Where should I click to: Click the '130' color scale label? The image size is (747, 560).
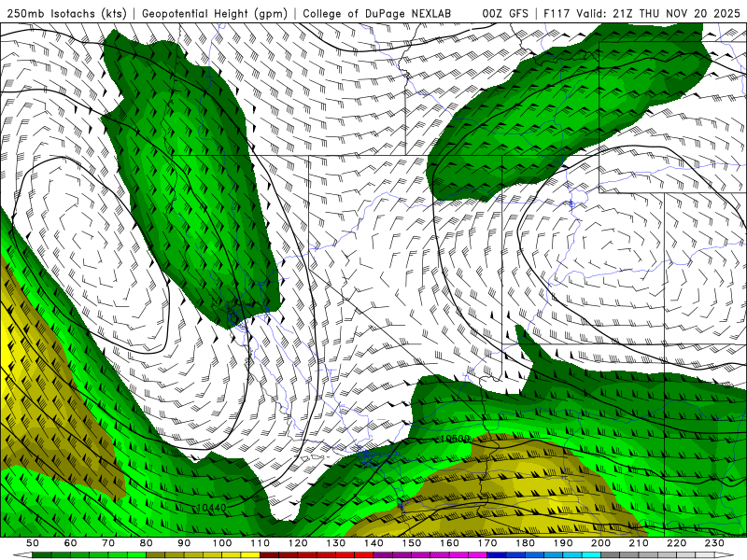tap(336, 543)
